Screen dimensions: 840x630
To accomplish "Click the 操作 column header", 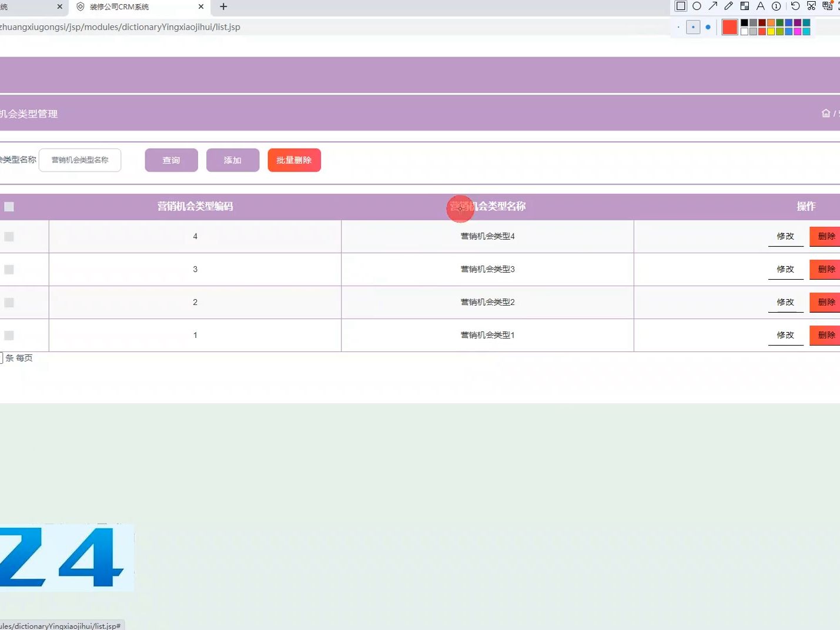I will tap(806, 206).
